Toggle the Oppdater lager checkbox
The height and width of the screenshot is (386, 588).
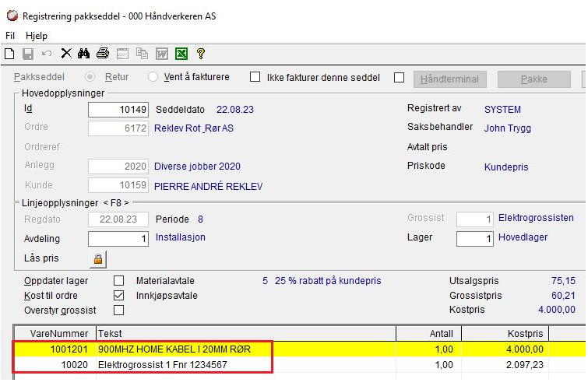pyautogui.click(x=118, y=281)
